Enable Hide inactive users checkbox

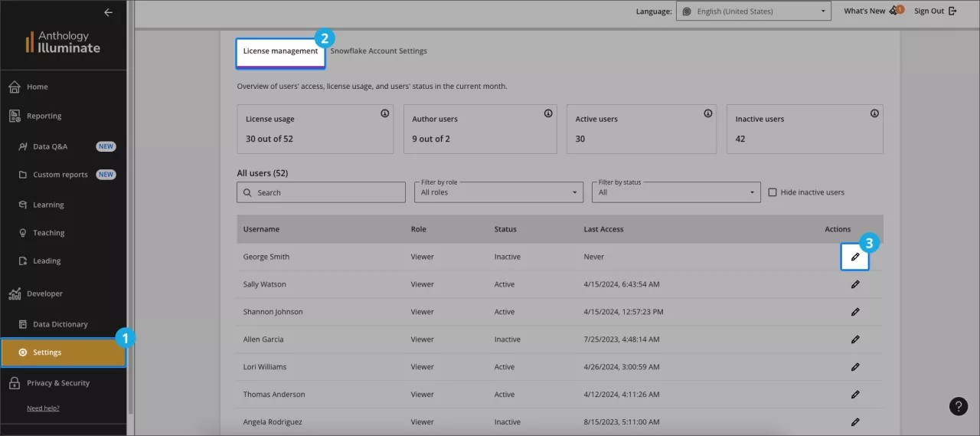tap(773, 192)
